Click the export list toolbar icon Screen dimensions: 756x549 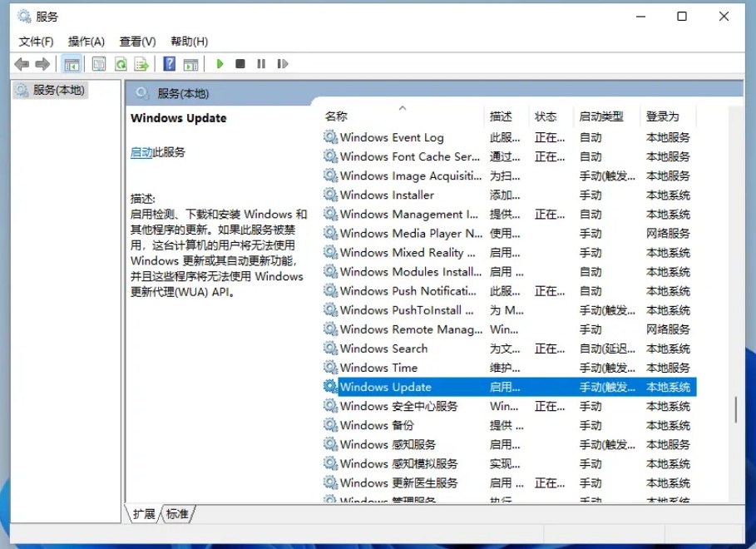tap(141, 64)
